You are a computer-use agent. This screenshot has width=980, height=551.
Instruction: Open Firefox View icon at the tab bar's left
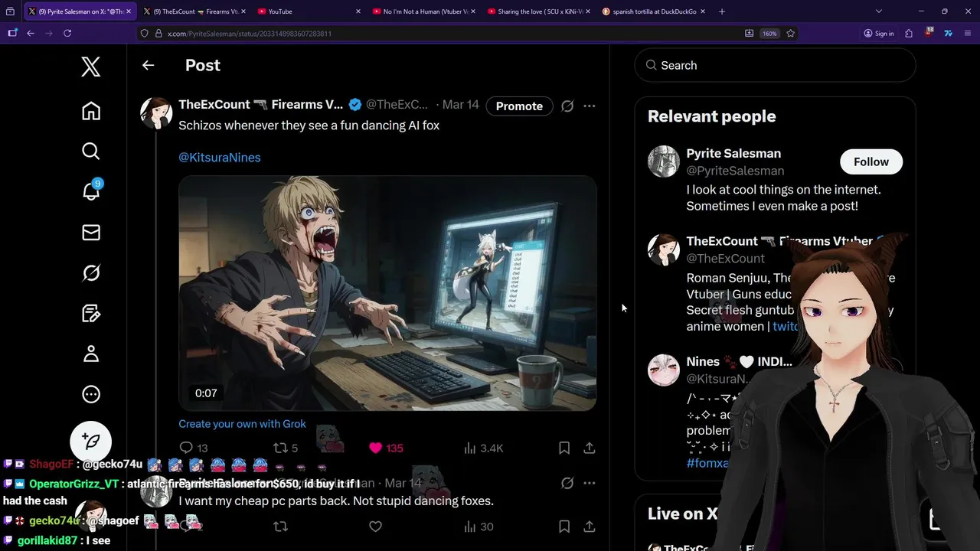pyautogui.click(x=10, y=11)
